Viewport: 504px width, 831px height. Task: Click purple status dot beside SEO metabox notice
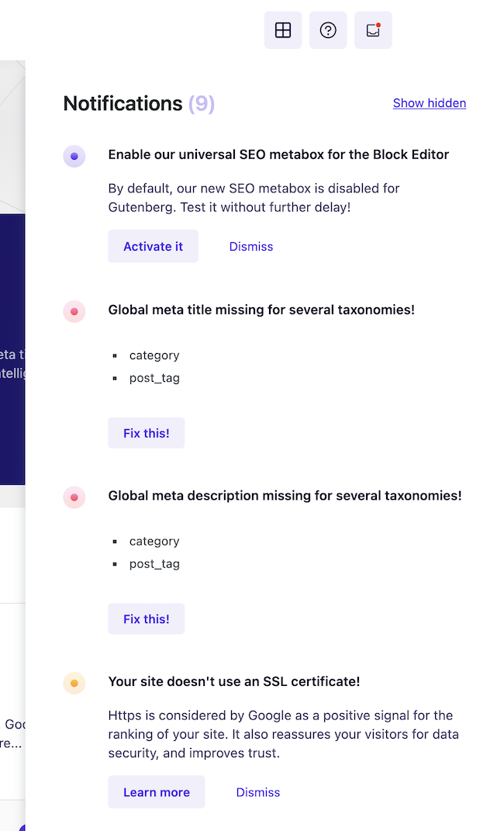coord(74,156)
